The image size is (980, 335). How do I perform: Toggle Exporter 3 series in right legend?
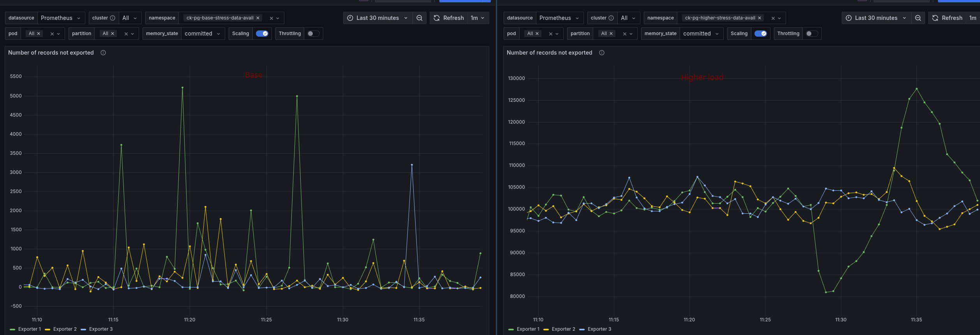(599, 329)
